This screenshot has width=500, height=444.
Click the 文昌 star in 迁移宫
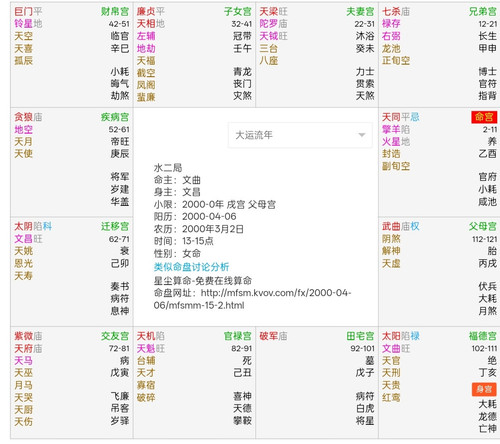[x=23, y=239]
